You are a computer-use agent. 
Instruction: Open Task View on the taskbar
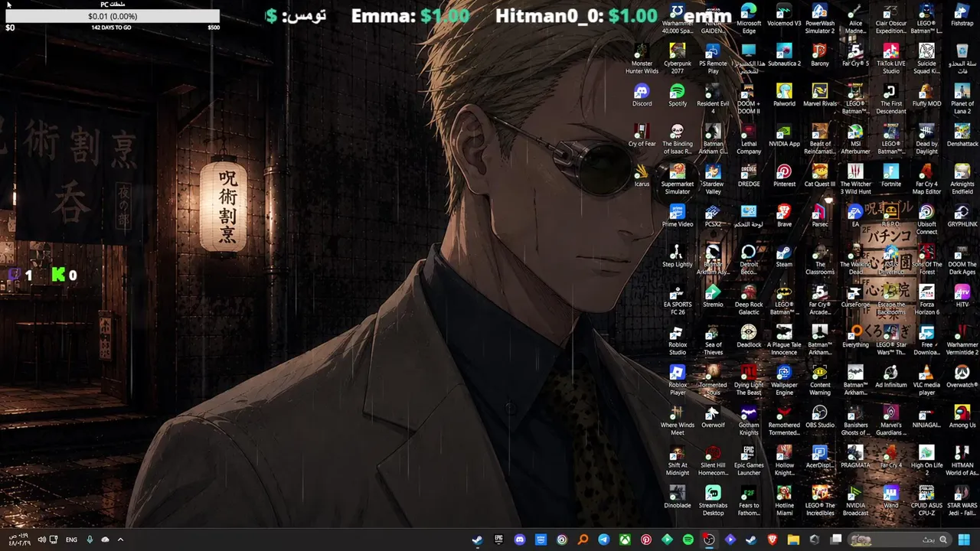(836, 540)
